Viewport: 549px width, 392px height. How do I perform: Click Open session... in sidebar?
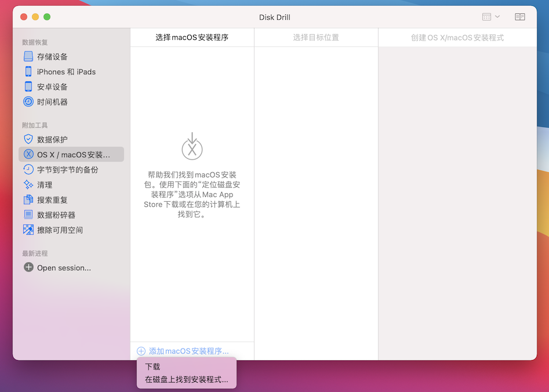[x=64, y=268]
